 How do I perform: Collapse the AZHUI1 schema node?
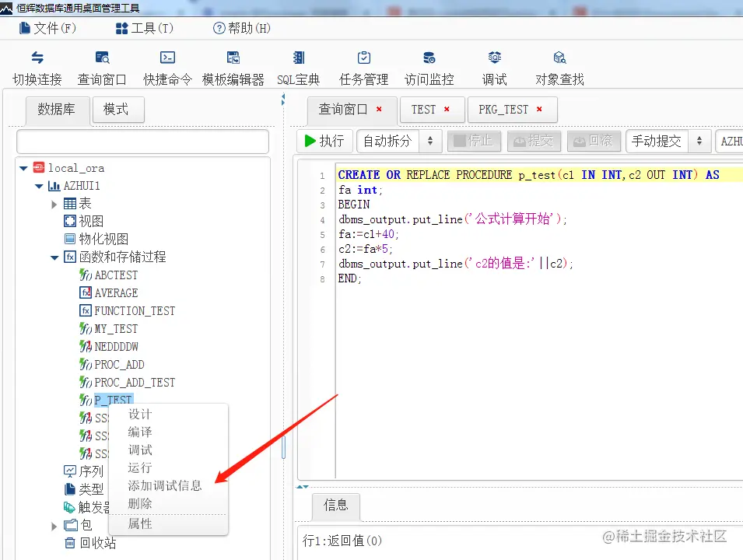click(x=39, y=186)
